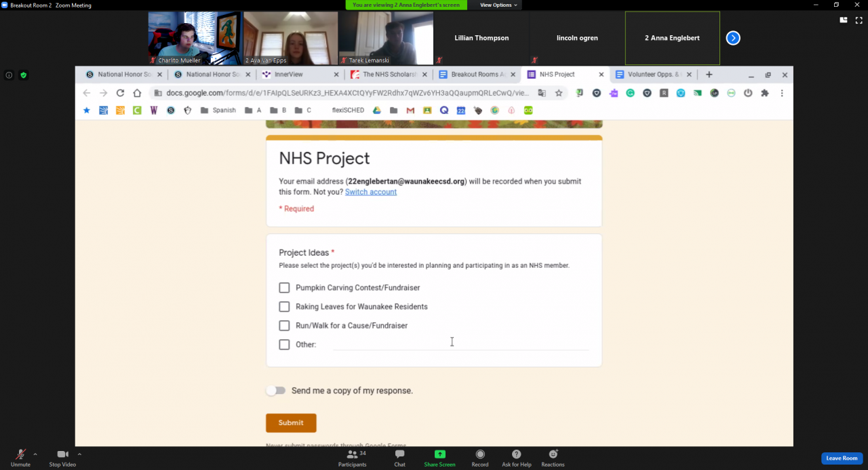This screenshot has width=868, height=470.
Task: Expand View Options dropdown in Zoom
Action: point(498,5)
